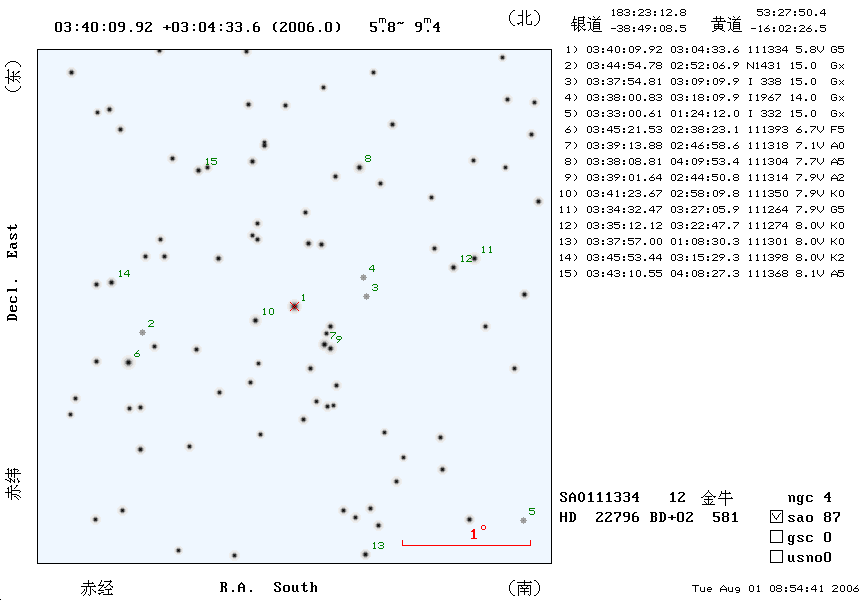Screen dimensions: 860x600
Task: Click list row 10 with 111350 7.9V
Action: 702,193
